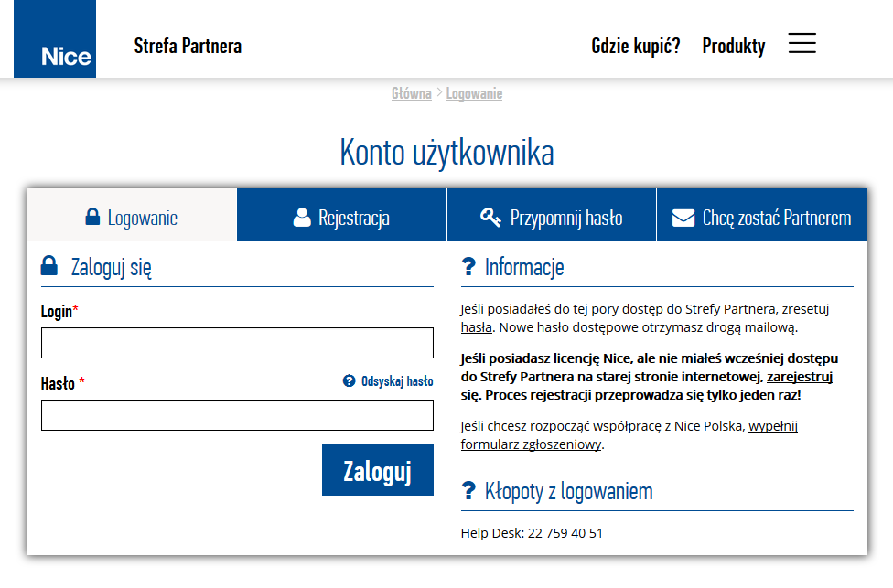Click the question mark beside Kłopoty z logowaniem
This screenshot has height=588, width=893.
coord(468,491)
